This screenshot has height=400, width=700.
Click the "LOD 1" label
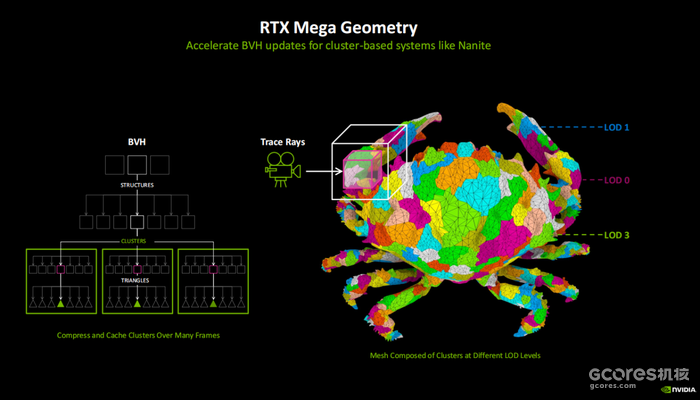click(617, 128)
